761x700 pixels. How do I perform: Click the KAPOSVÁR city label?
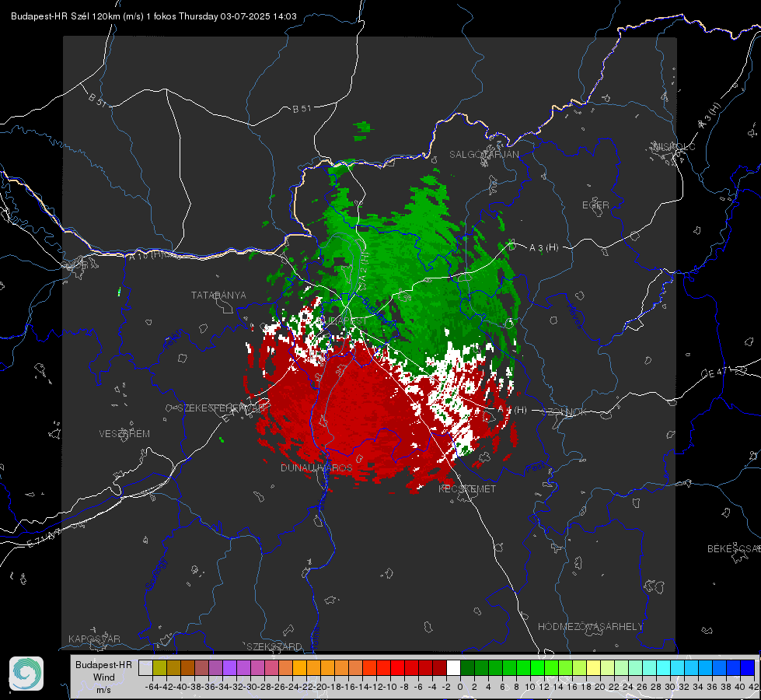[x=94, y=639]
